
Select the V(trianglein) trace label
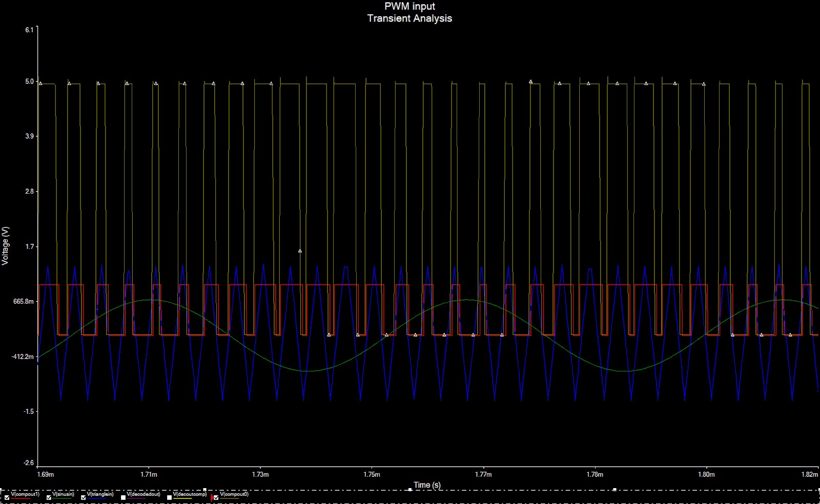click(99, 495)
